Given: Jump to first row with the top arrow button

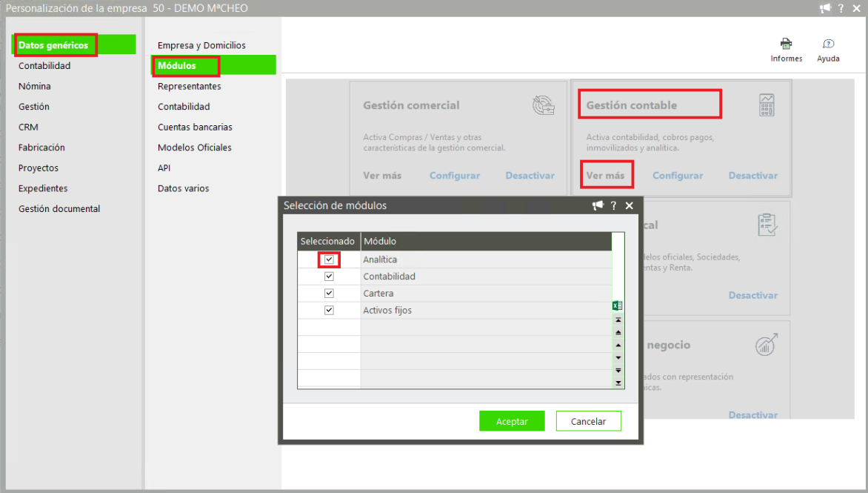Looking at the screenshot, I should 618,320.
